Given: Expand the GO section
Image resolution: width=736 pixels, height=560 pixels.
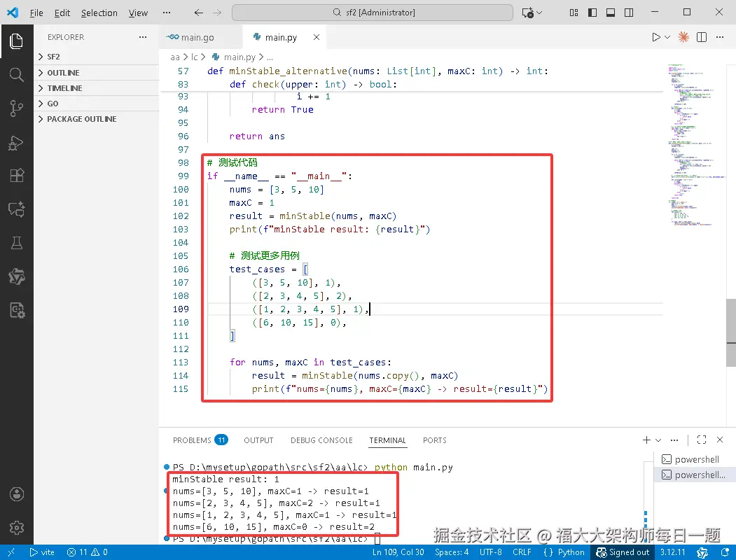Looking at the screenshot, I should 96,104.
